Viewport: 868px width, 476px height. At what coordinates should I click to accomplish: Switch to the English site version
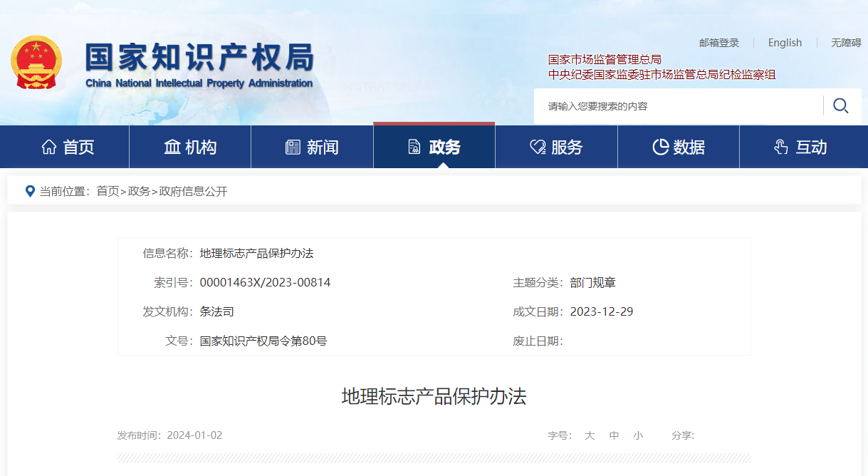(785, 43)
